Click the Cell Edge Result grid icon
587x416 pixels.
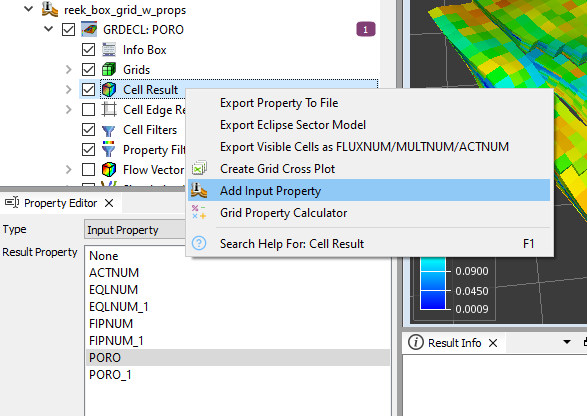click(x=109, y=109)
